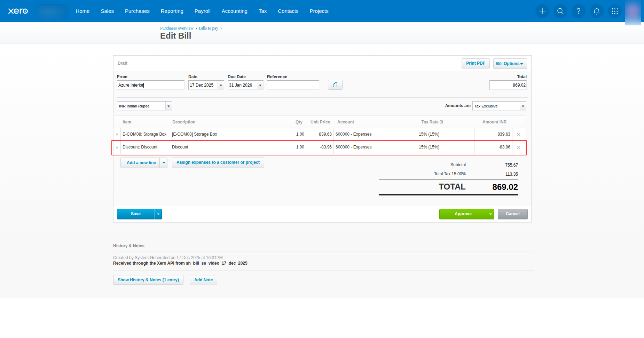Delete the Storage Box line item
Image resolution: width=644 pixels, height=338 pixels.
[x=518, y=135]
